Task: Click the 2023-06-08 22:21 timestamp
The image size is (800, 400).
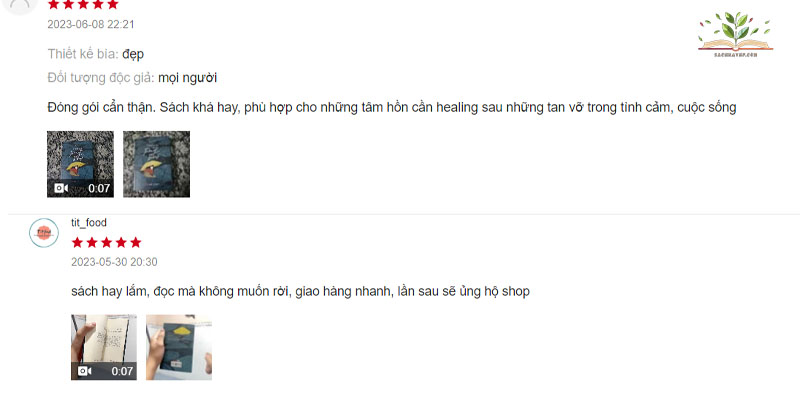Action: point(91,24)
